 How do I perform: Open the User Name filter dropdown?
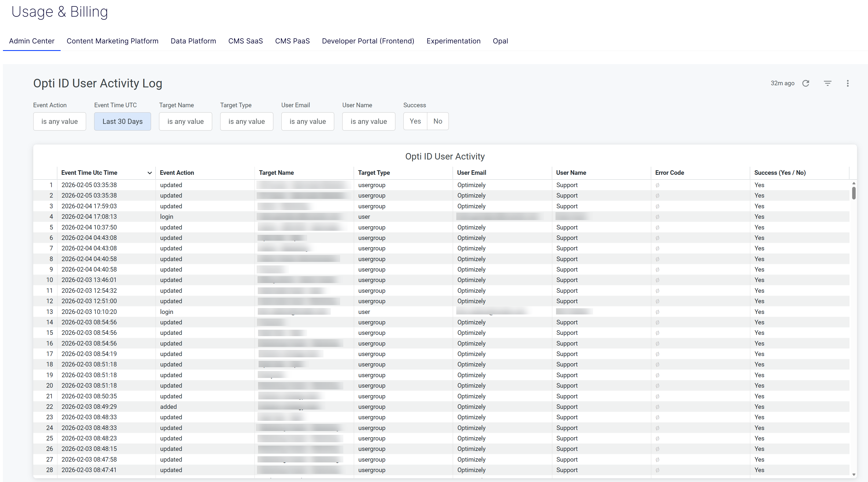pyautogui.click(x=368, y=121)
